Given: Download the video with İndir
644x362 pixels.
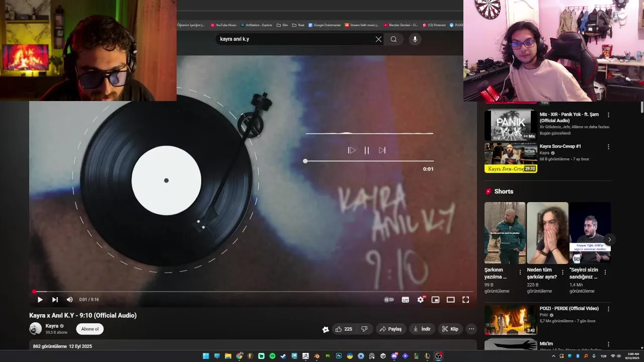Looking at the screenshot, I should 422,329.
